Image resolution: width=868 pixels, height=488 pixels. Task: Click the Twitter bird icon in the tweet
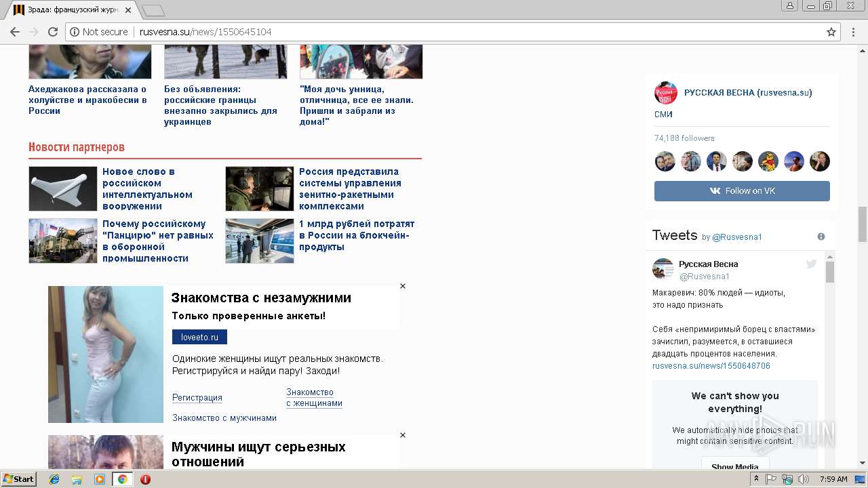[812, 264]
